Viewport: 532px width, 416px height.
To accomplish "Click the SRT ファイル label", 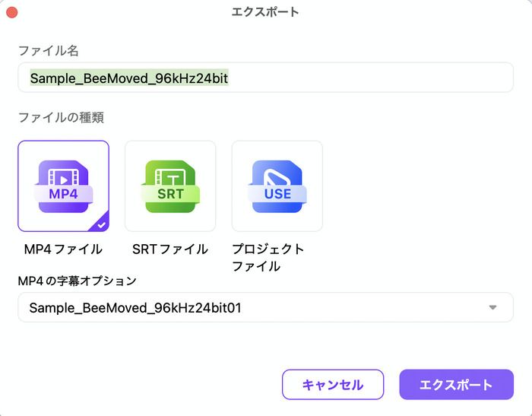I will [x=170, y=249].
